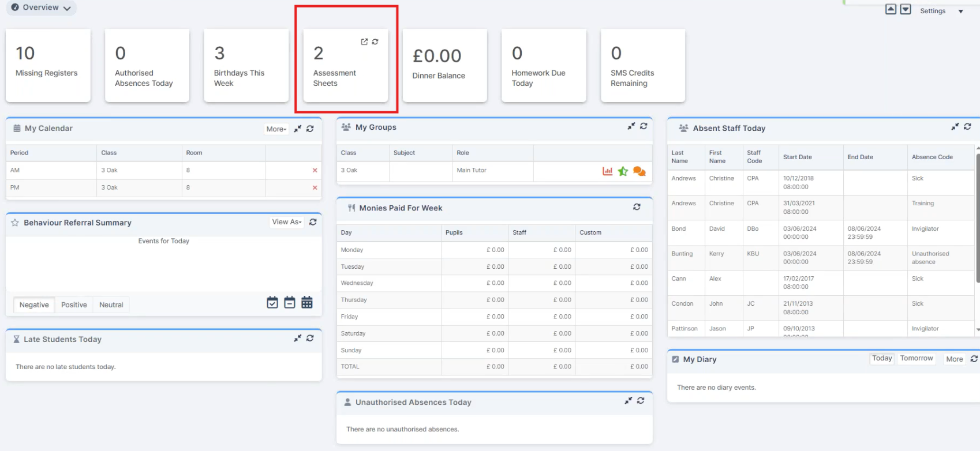Switch to Positive behaviour events
The width and height of the screenshot is (980, 451).
pyautogui.click(x=74, y=305)
